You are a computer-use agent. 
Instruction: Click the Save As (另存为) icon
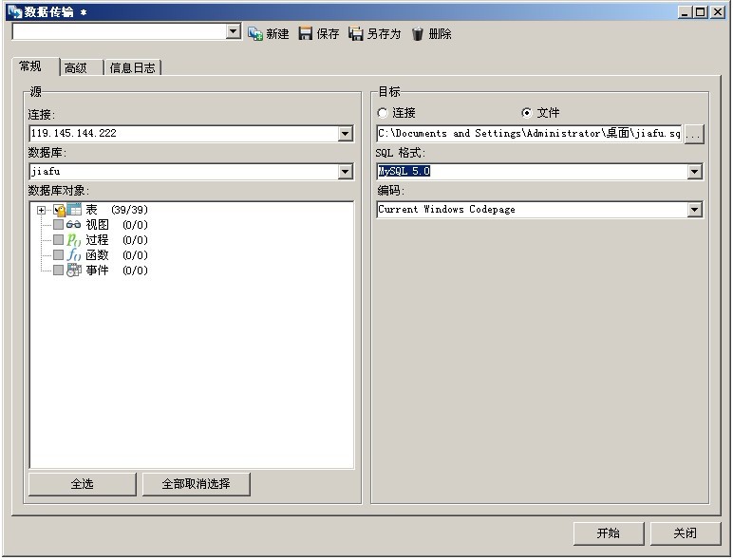[356, 33]
